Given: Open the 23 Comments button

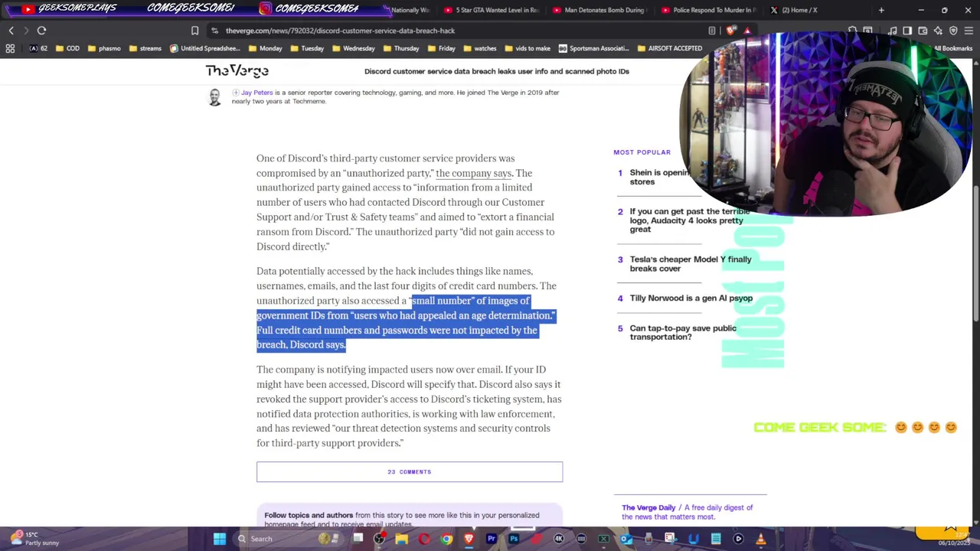Looking at the screenshot, I should [x=410, y=471].
